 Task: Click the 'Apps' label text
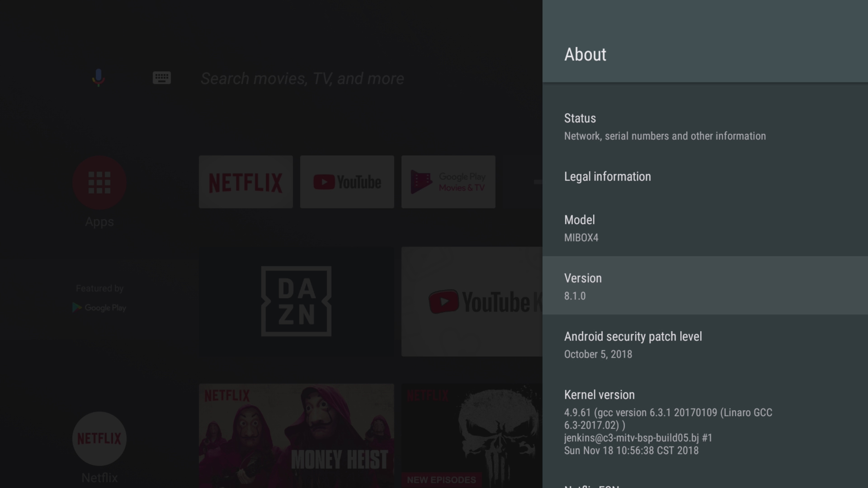click(x=99, y=222)
